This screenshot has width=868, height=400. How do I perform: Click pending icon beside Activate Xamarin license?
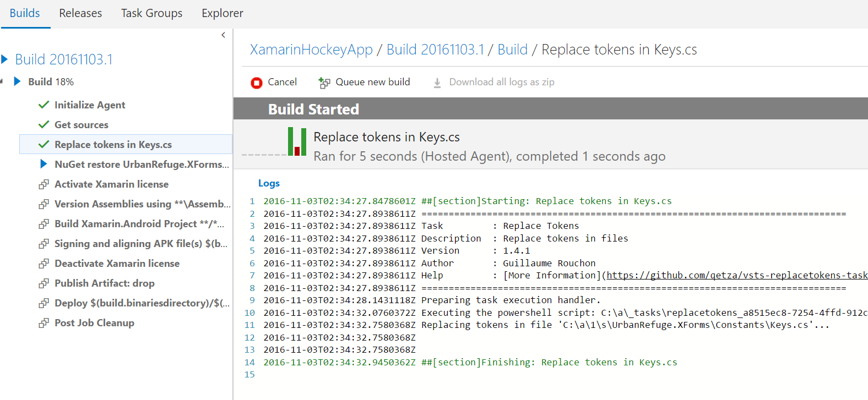pyautogui.click(x=44, y=184)
